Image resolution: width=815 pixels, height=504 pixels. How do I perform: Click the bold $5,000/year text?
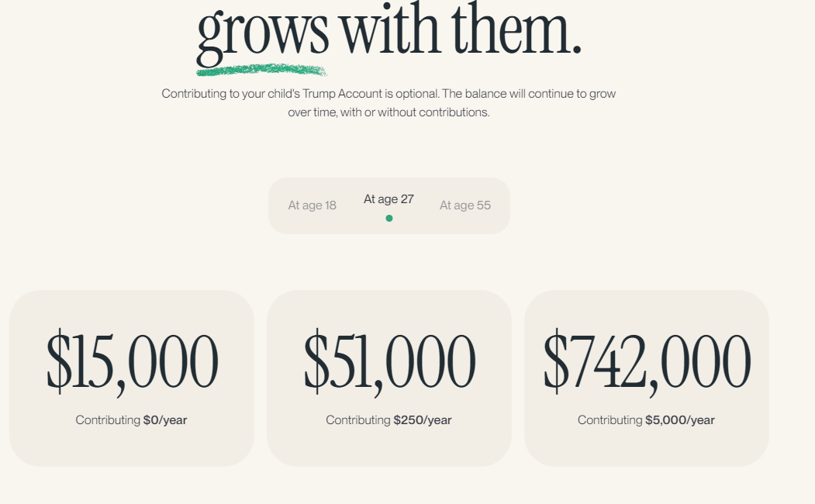click(680, 420)
